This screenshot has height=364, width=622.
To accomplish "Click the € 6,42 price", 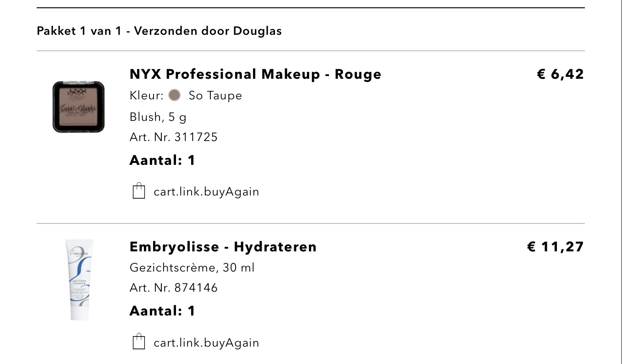I will [561, 74].
